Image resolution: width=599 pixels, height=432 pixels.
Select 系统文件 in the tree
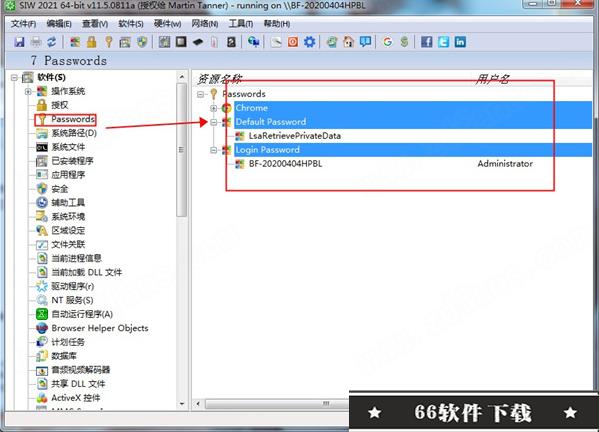pyautogui.click(x=68, y=147)
